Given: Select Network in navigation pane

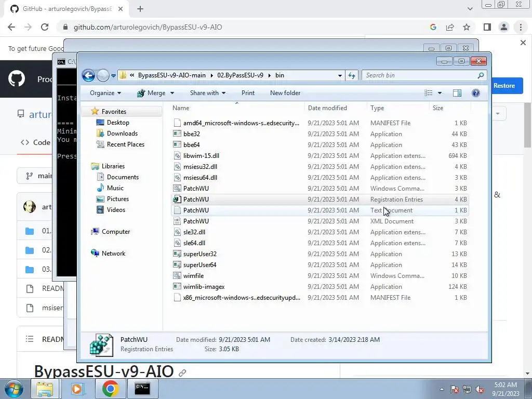Looking at the screenshot, I should (x=113, y=253).
